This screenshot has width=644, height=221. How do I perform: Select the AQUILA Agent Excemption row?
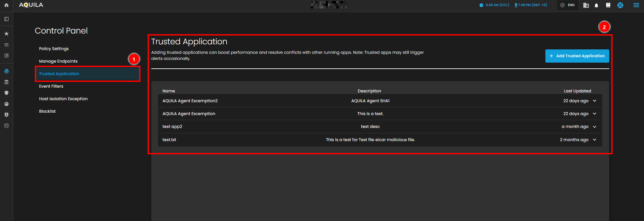[189, 114]
